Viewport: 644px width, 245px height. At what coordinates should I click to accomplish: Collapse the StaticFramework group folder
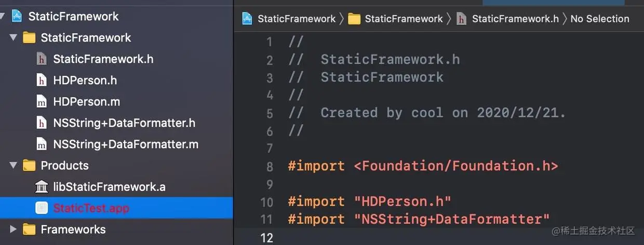click(14, 37)
